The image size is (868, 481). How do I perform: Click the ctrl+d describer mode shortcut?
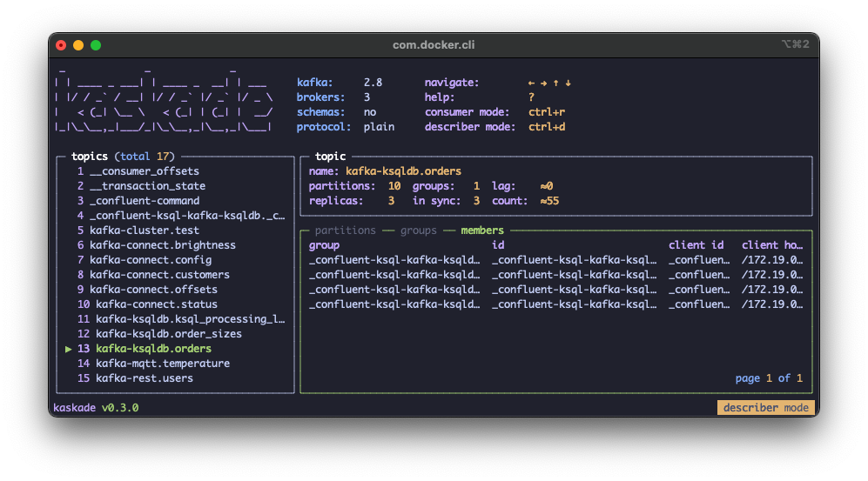pos(547,127)
